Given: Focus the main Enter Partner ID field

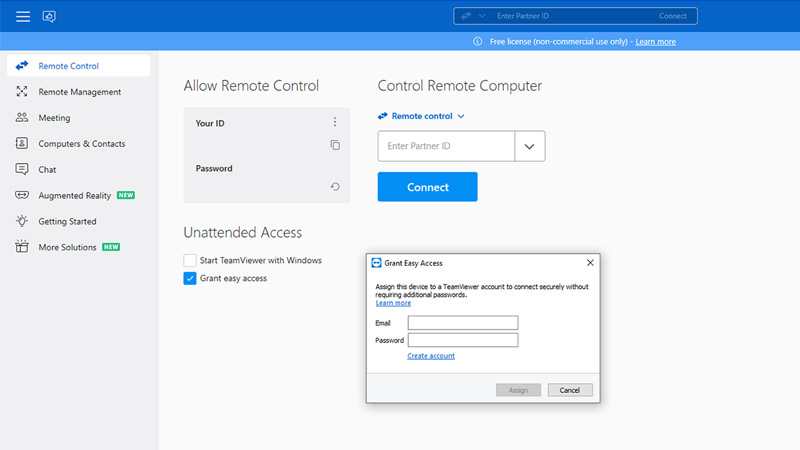Looking at the screenshot, I should (446, 146).
